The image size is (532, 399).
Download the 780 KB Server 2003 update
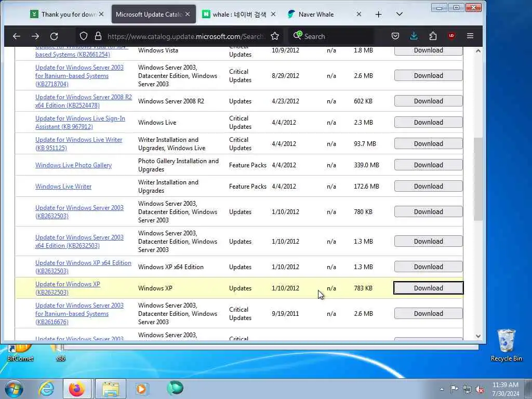(x=428, y=212)
